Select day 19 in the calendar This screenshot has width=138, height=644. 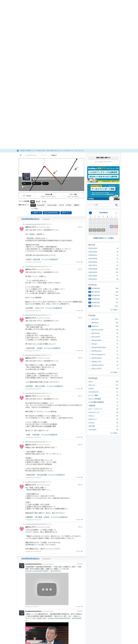point(90,230)
